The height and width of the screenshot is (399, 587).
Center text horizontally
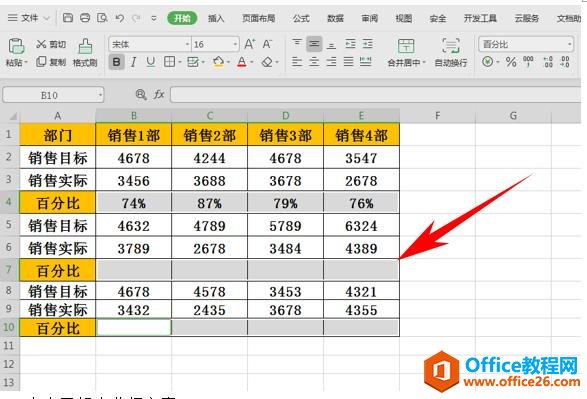(x=314, y=61)
